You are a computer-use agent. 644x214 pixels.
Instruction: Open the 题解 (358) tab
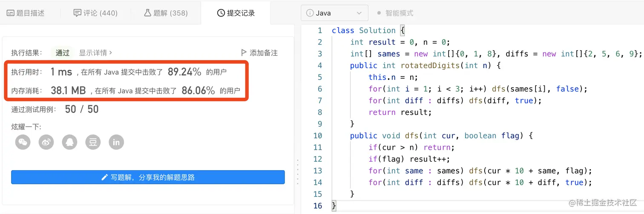[166, 13]
